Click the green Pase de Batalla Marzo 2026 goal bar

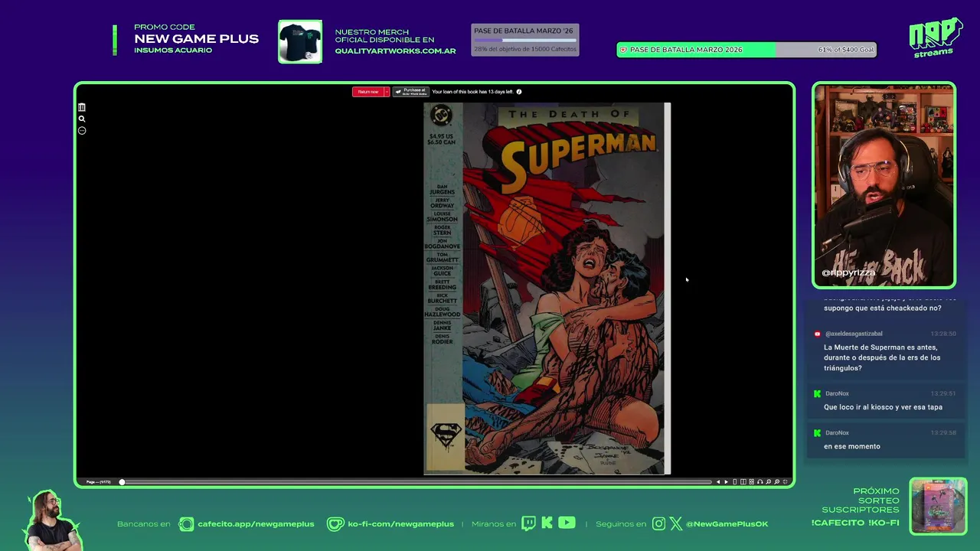pos(746,50)
